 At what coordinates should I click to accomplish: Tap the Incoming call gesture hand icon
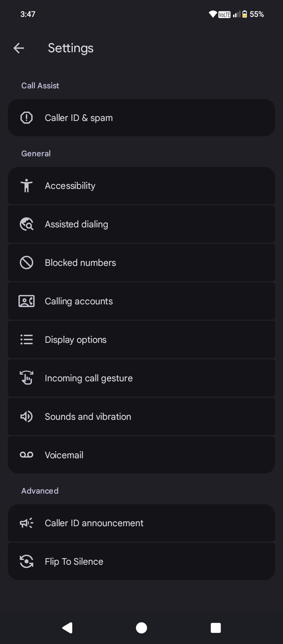[26, 378]
